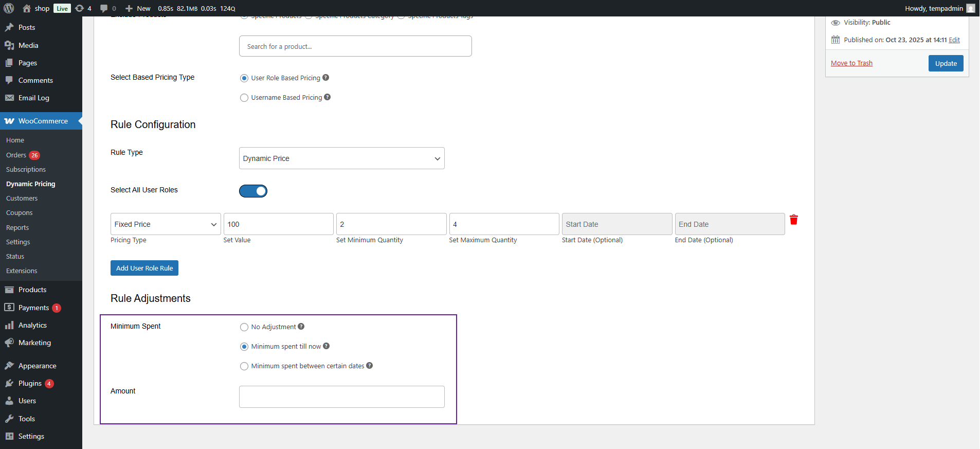Open the Rule Type dropdown
The image size is (980, 449).
pos(341,158)
